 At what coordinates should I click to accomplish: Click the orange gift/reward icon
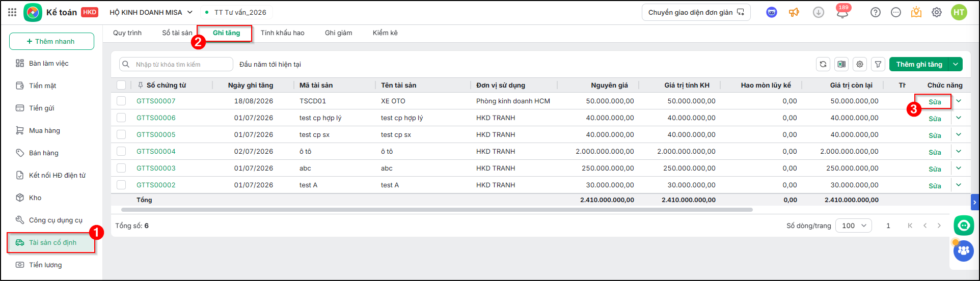916,12
